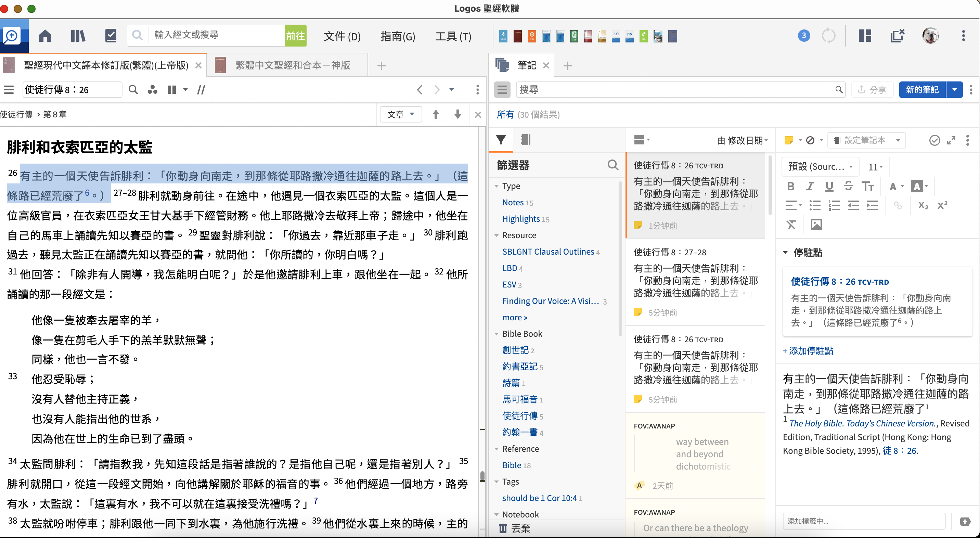
Task: Click the Home icon
Action: pyautogui.click(x=45, y=36)
